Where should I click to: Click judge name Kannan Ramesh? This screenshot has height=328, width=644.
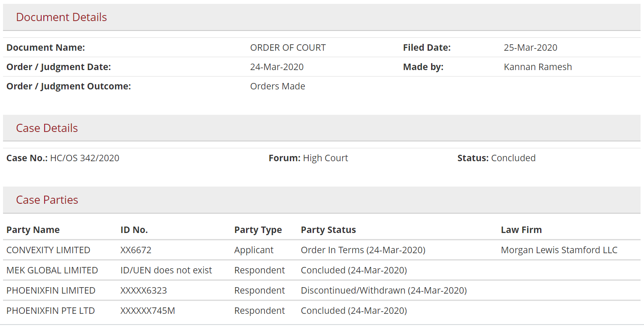pyautogui.click(x=538, y=67)
